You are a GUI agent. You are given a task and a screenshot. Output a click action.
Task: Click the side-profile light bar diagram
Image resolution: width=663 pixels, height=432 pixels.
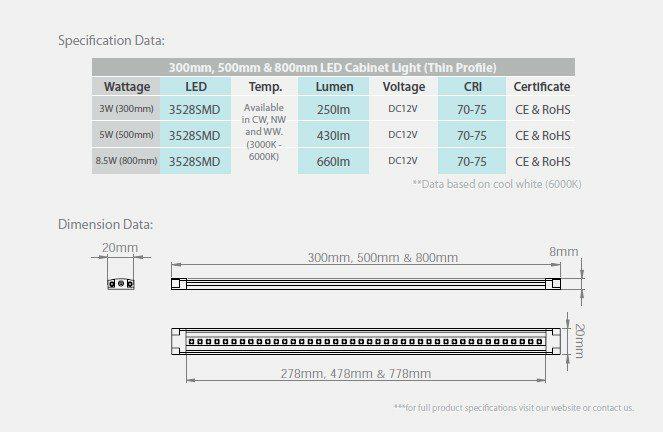[x=367, y=284]
